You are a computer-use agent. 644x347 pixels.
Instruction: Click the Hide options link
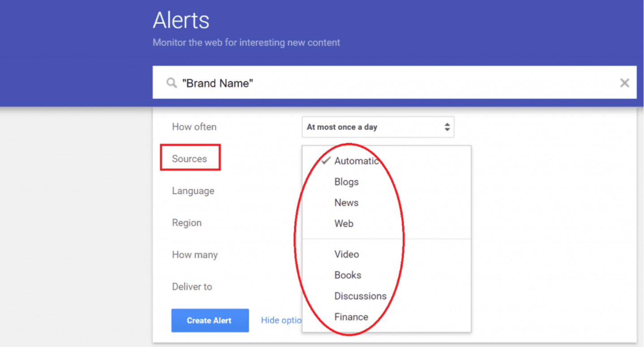[x=281, y=320]
